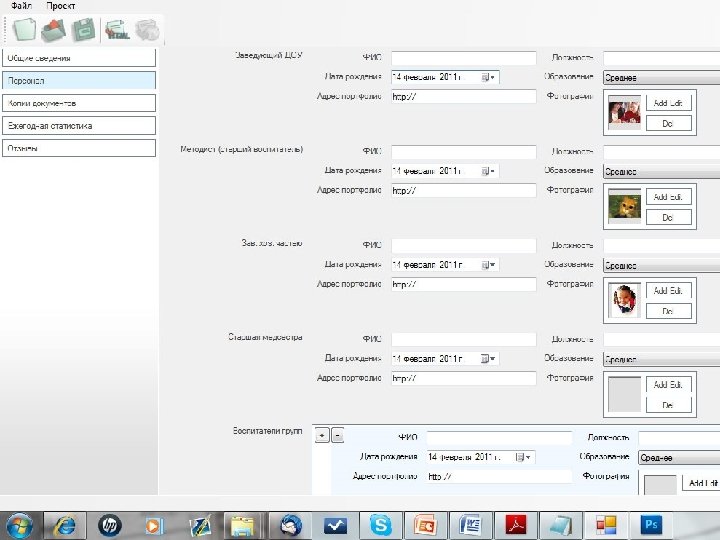Click the ФИО field for Заведующий ДОУ
The image size is (720, 540).
[x=464, y=58]
